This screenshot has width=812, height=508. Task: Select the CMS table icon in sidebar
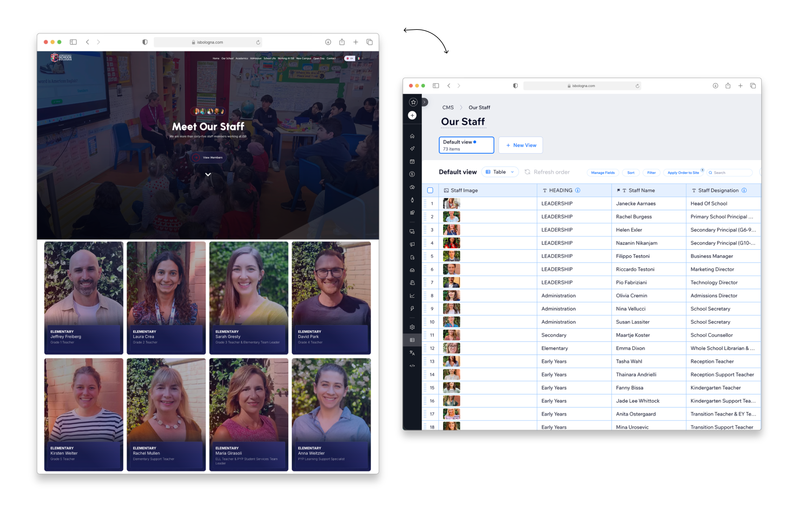pos(412,340)
